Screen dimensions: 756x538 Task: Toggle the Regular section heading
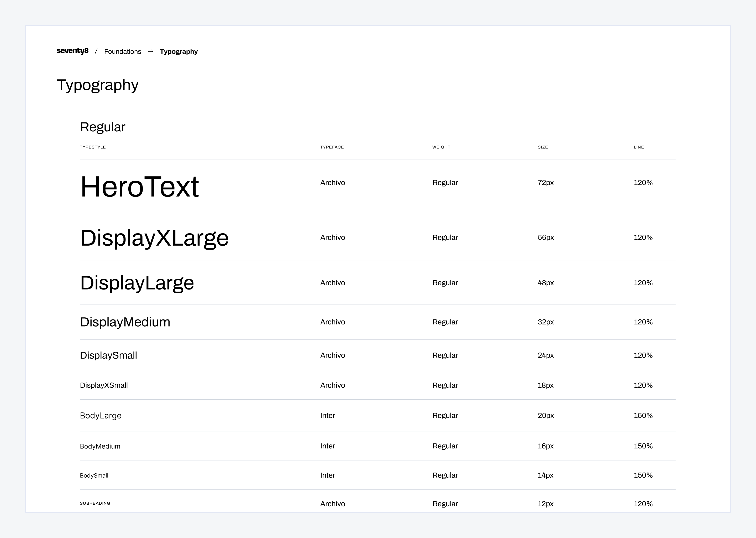click(103, 127)
